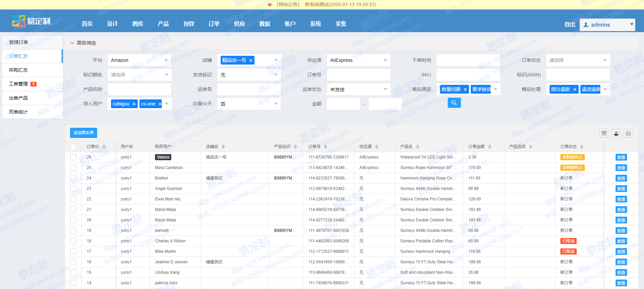
Task: Sort table by 订单ID column arrows
Action: coord(104,147)
